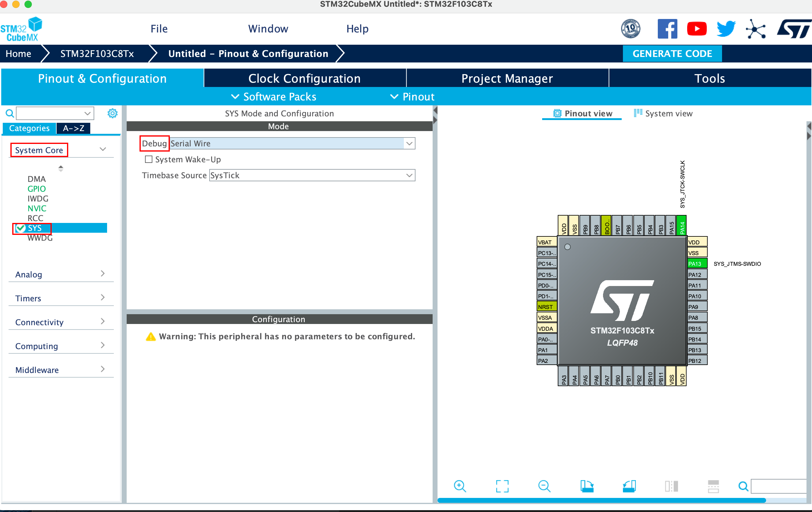Click the rotate clockwise pinout icon
Screen dimensions: 812x512
point(587,486)
